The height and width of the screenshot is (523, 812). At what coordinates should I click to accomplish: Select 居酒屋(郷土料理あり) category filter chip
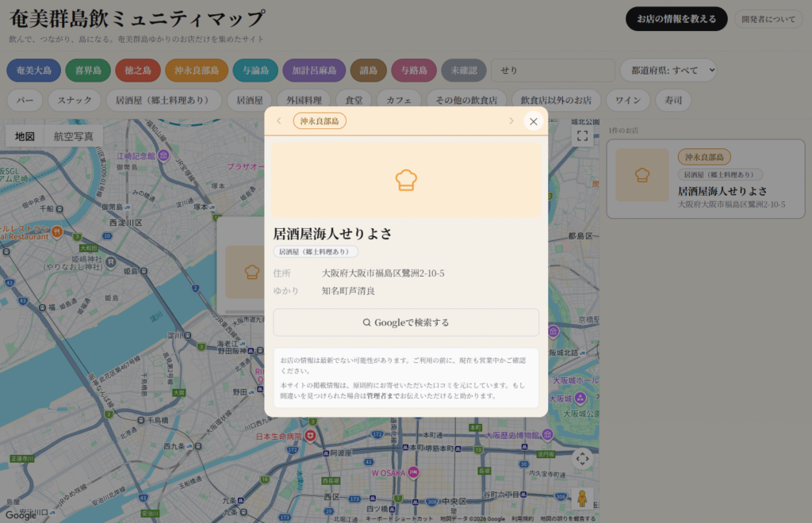[164, 101]
